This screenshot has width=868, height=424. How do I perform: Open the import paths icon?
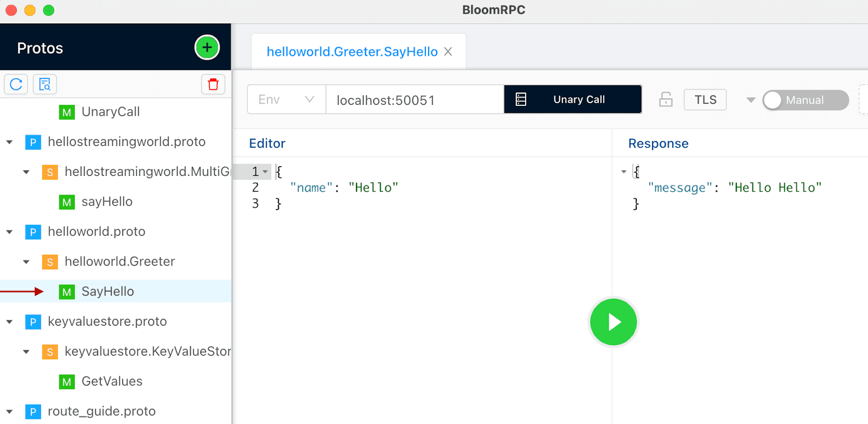[x=45, y=84]
